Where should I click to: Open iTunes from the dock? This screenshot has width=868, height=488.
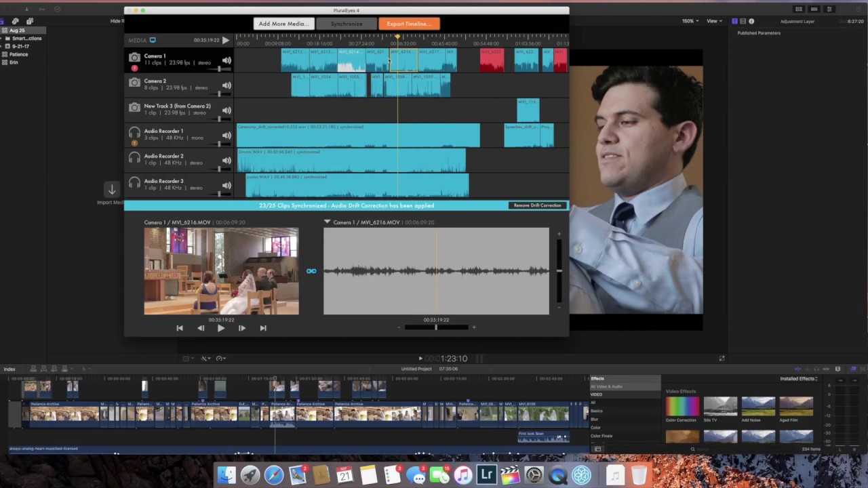[x=463, y=475]
